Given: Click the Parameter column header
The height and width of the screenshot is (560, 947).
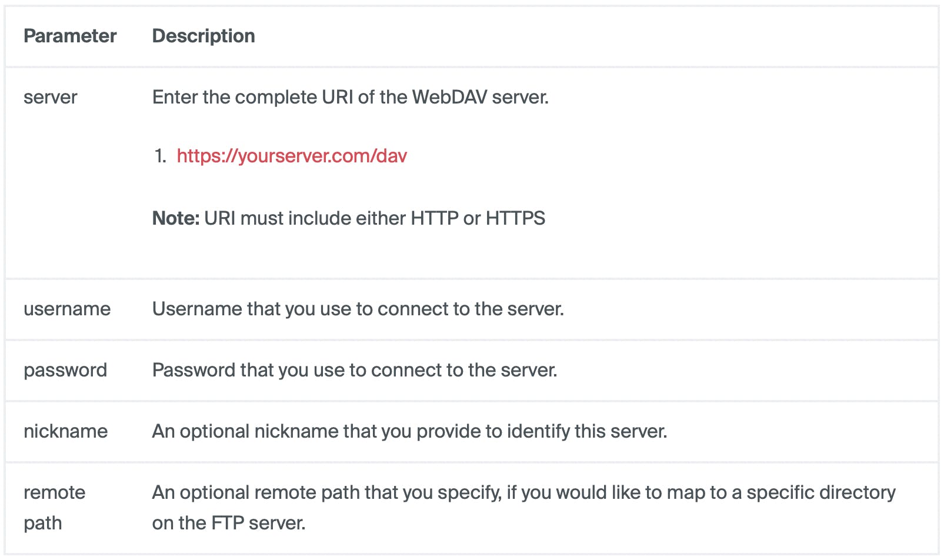Looking at the screenshot, I should point(70,36).
